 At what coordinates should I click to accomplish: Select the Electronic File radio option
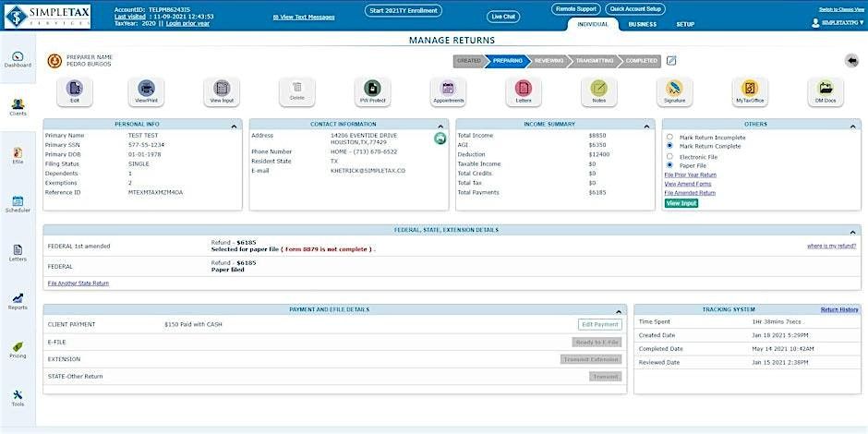669,157
